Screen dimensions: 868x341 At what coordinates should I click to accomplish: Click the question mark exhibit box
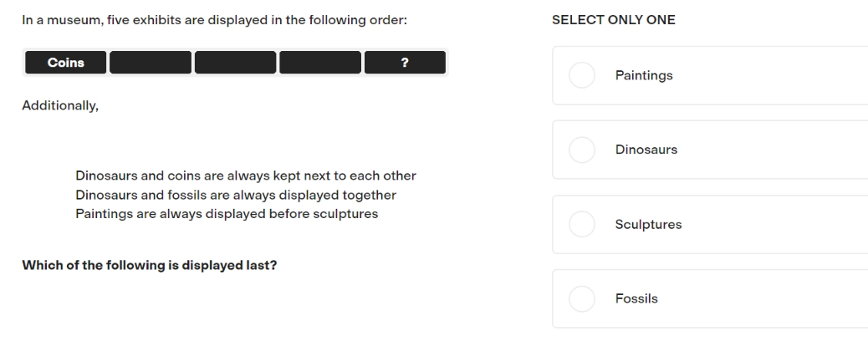click(x=405, y=63)
